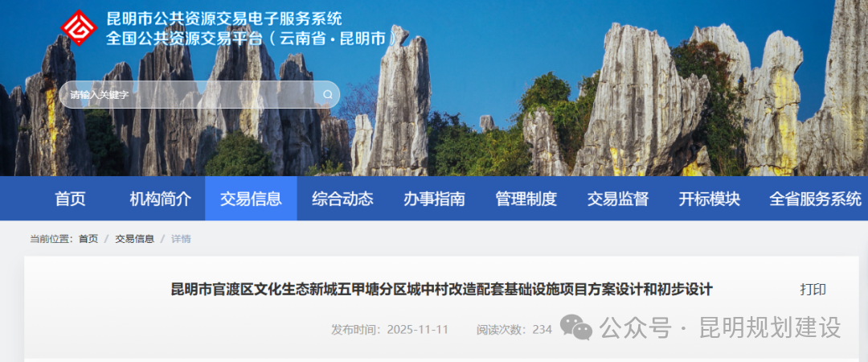
Task: Click the WeChat logo in watermark
Action: click(575, 327)
